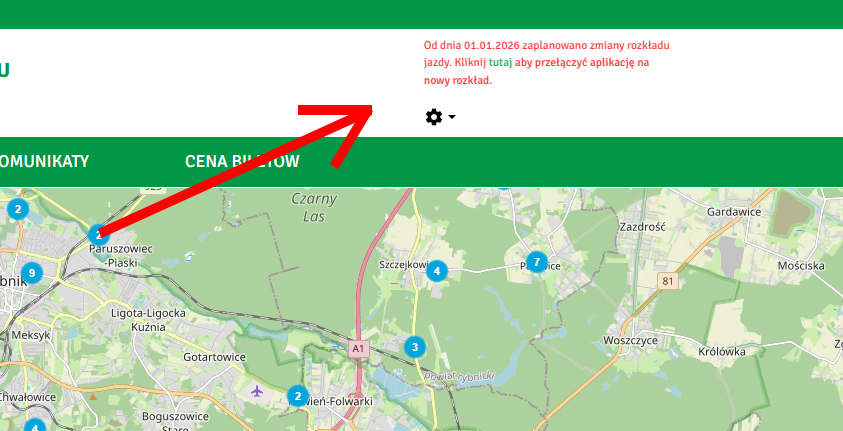
Task: Click the A1 motorway shield
Action: point(358,349)
